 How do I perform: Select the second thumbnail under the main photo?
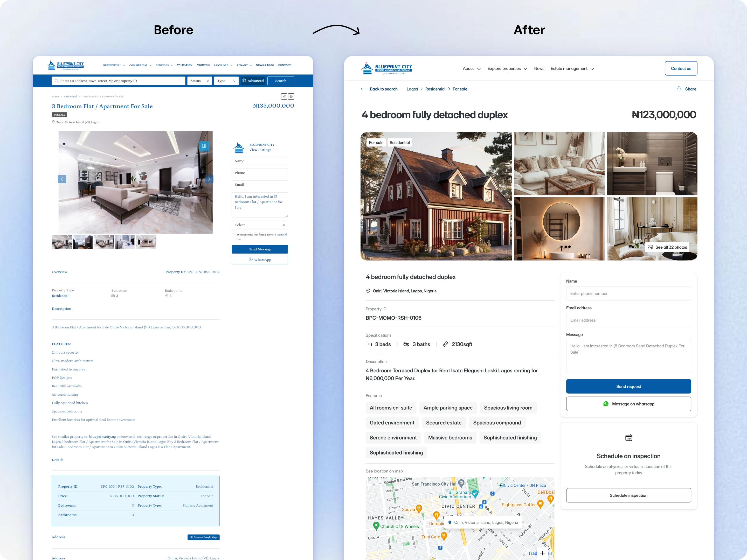[x=83, y=242]
